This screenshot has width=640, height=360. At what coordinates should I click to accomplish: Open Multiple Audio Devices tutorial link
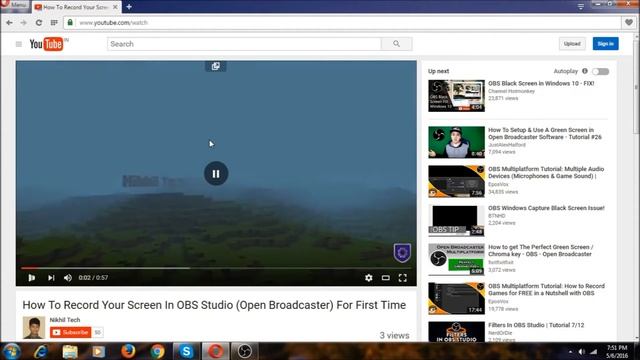[x=546, y=172]
